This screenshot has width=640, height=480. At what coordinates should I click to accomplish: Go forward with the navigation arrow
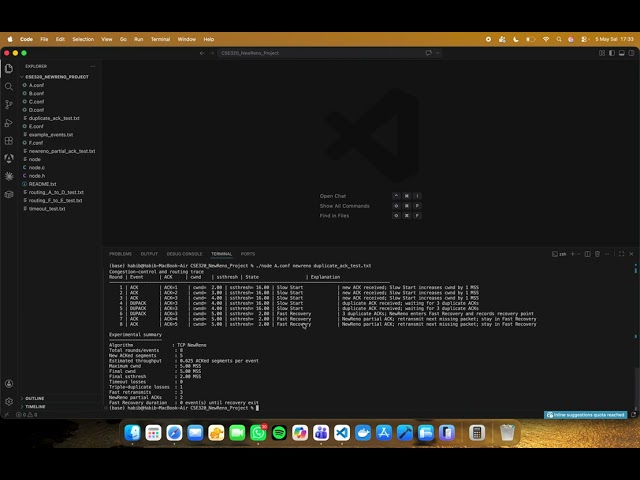coord(212,53)
